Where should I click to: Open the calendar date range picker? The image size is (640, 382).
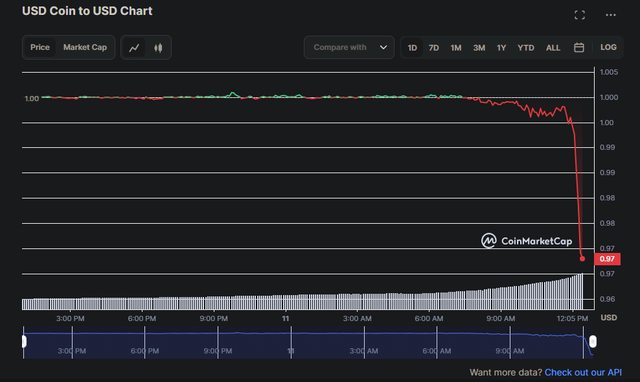(579, 47)
